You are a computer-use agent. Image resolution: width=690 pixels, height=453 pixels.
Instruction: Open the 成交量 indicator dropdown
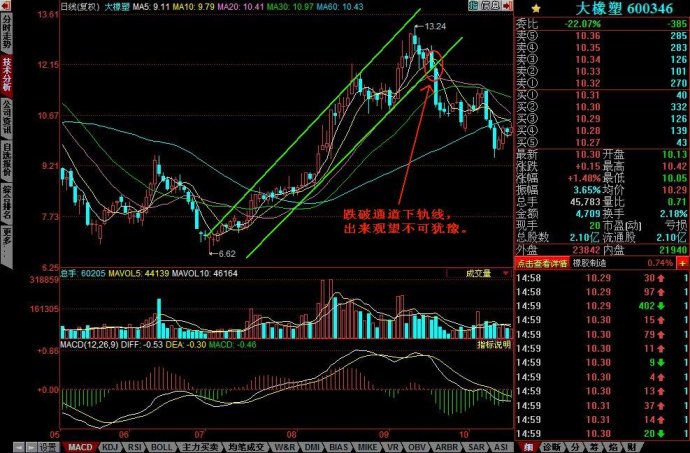pos(479,273)
